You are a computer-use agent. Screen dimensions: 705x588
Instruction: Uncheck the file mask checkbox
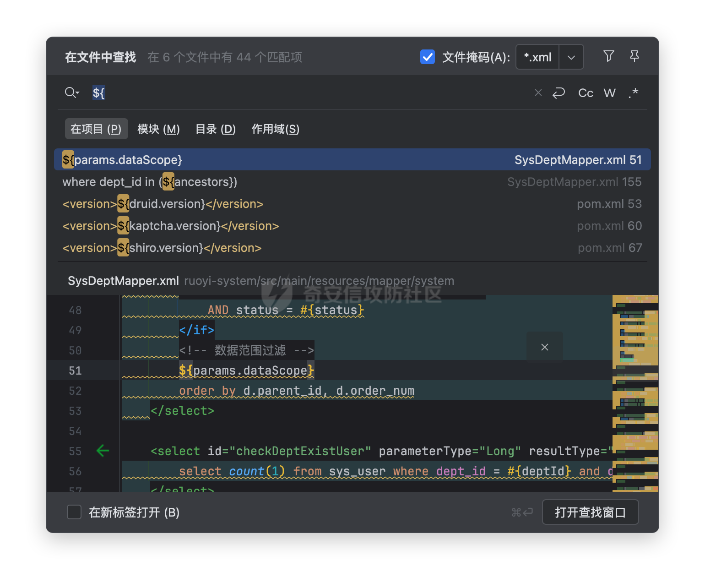coord(428,57)
